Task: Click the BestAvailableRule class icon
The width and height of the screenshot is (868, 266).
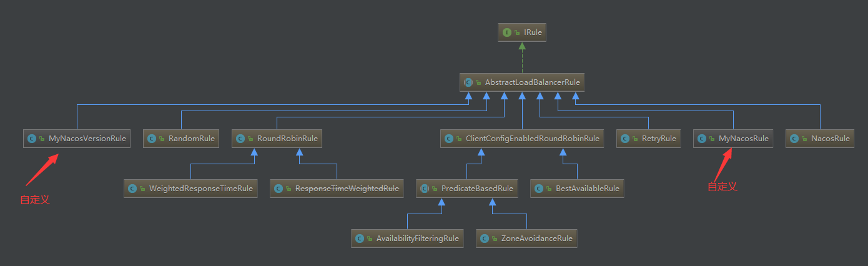Action: pos(540,188)
